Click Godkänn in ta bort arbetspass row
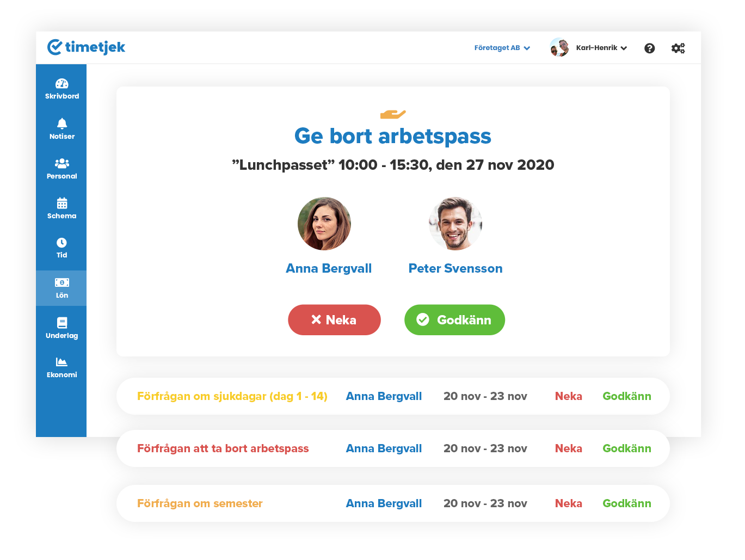Screen dimensions: 745x560 (627, 448)
